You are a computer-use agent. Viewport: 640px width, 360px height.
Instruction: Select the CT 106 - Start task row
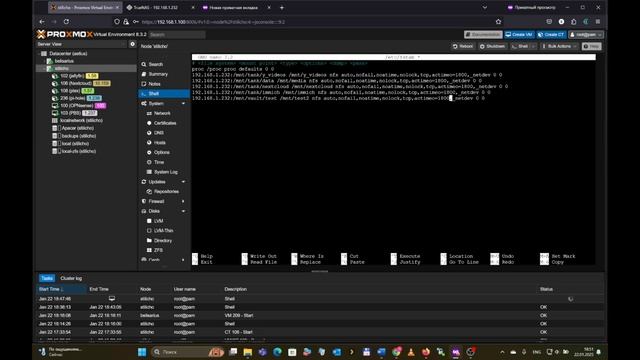(x=320, y=332)
